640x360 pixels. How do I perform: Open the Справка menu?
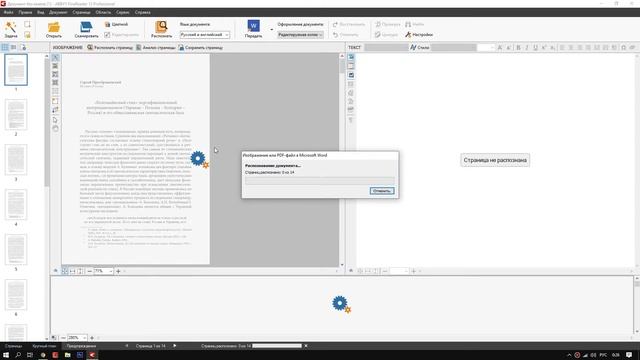142,13
